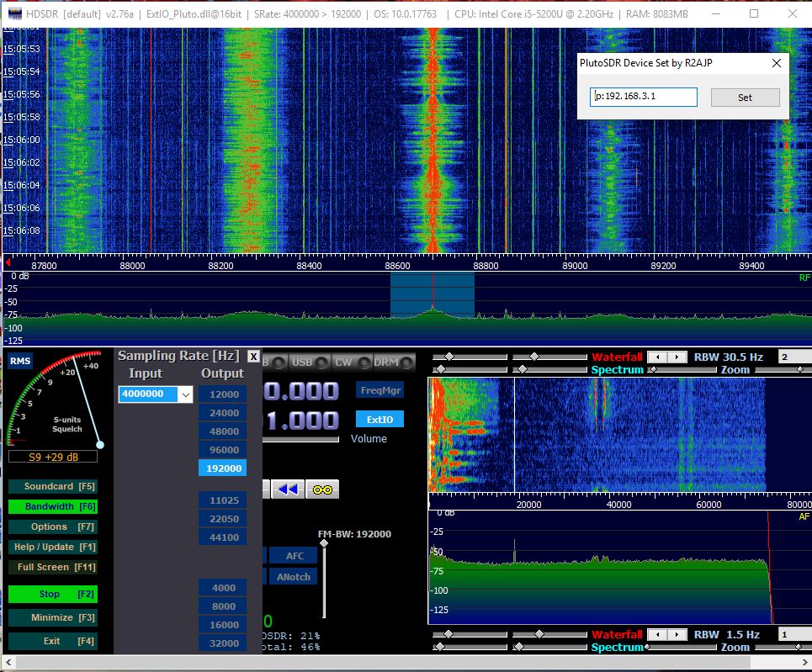Click RBW increase arrow beside lower Waterfall
Viewport: 812px width, 672px height.
676,635
